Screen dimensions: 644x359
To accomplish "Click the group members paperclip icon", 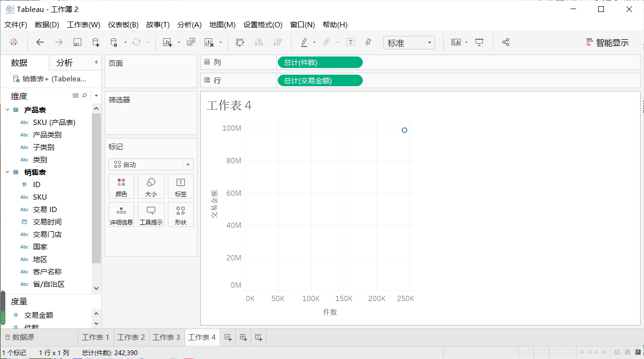I will coord(326,42).
